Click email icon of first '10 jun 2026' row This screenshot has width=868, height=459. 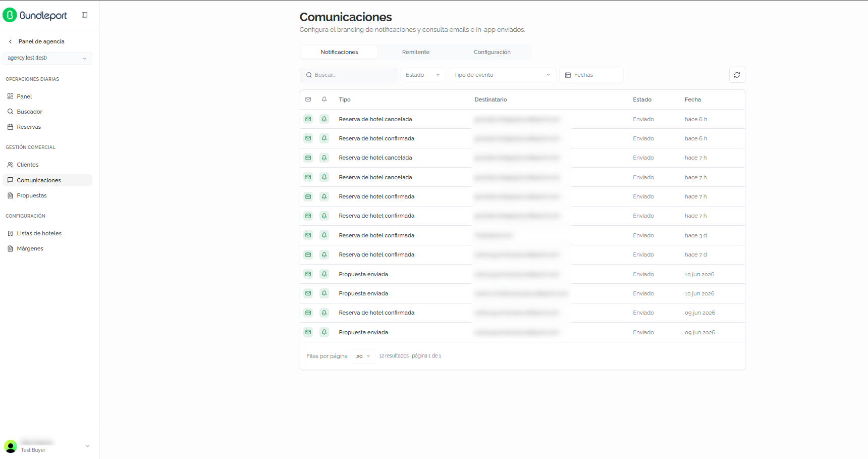308,274
